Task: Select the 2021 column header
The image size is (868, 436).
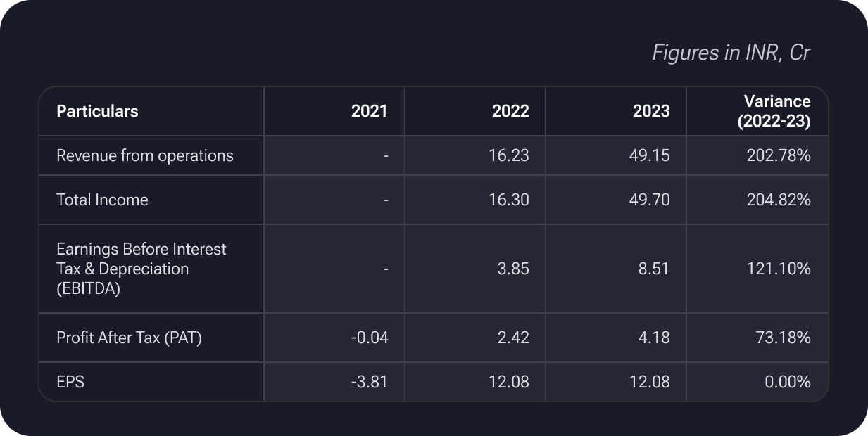Action: coord(369,111)
